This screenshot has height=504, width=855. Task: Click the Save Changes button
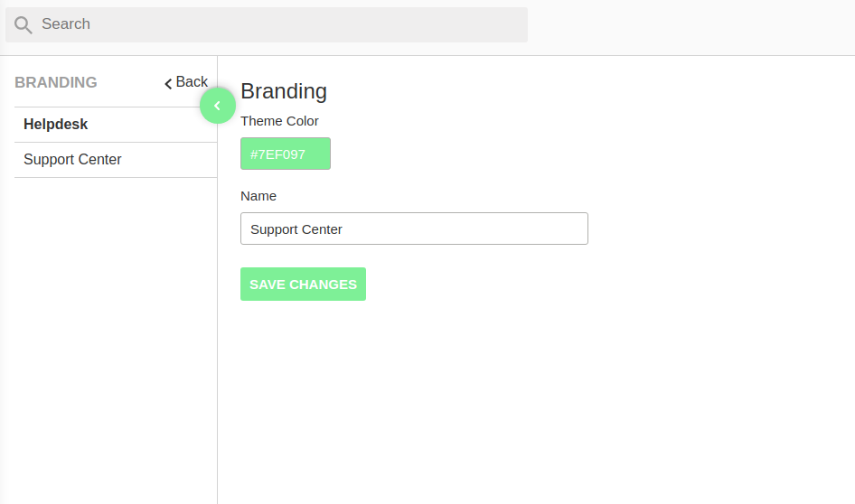[303, 284]
